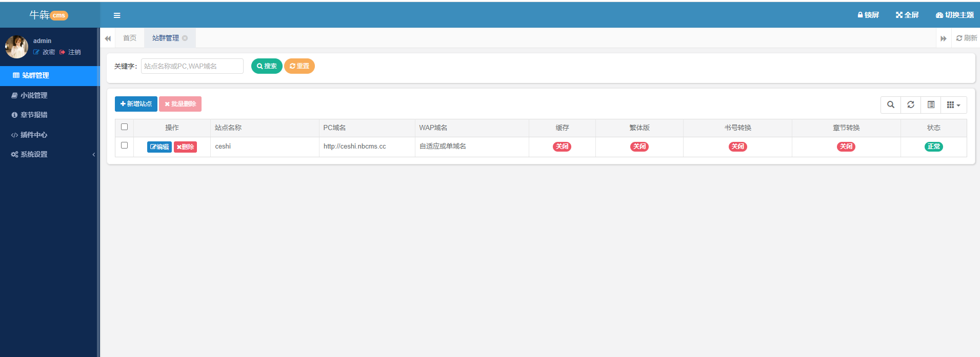Check the select-all header checkbox
Viewport: 980px width, 357px height.
[124, 127]
